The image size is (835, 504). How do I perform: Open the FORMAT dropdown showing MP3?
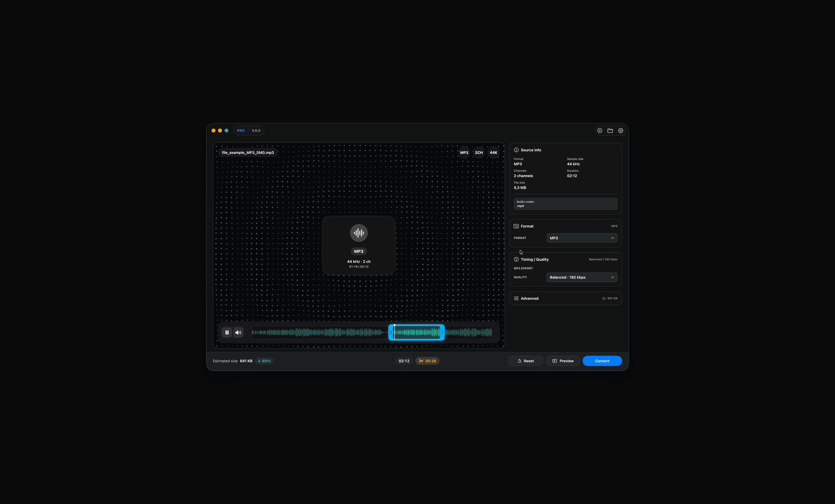coord(582,238)
